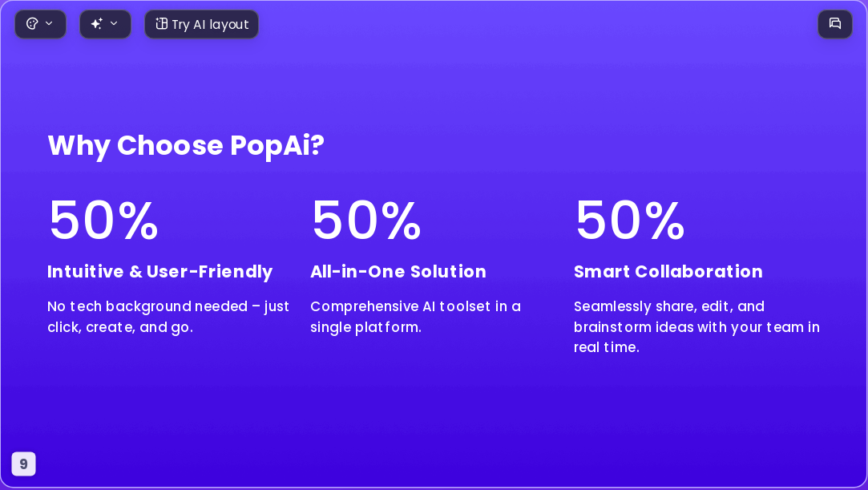Click the 50% stat above Smart Collaboration

[x=630, y=221]
